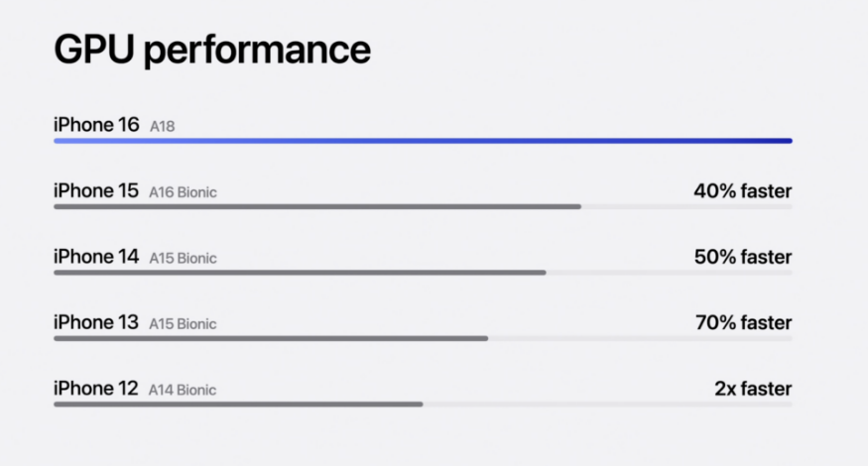The image size is (868, 466).
Task: Click the A14 Bionic chip label
Action: [183, 391]
